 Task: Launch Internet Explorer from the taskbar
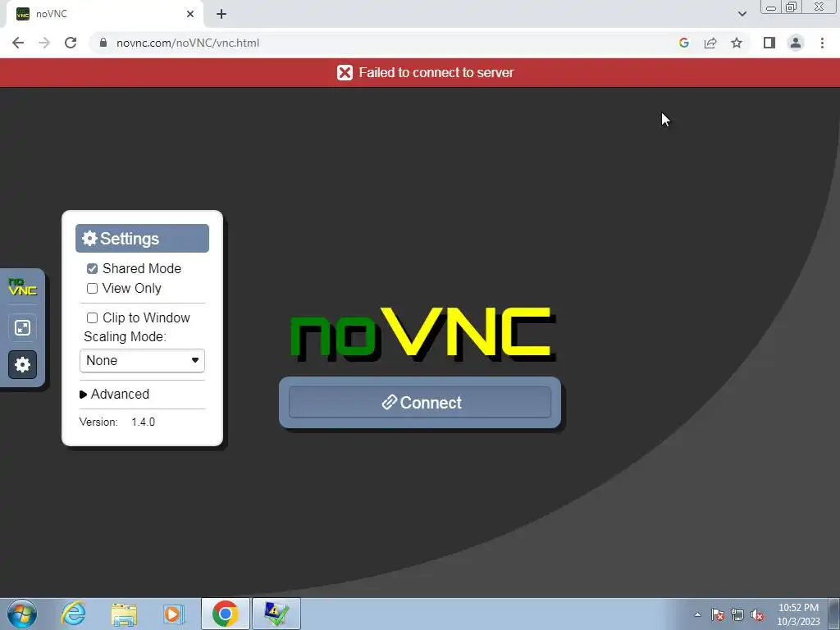click(x=73, y=614)
